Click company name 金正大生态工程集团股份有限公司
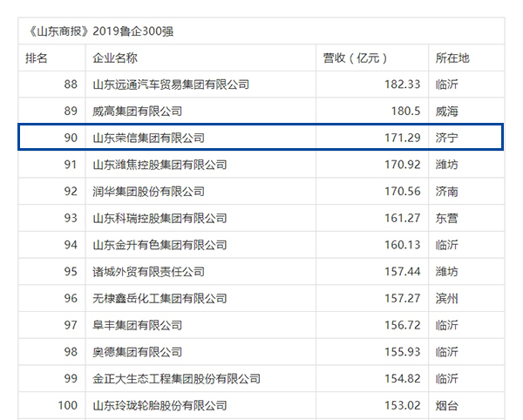Screen dimensions: 523x420 point(176,379)
